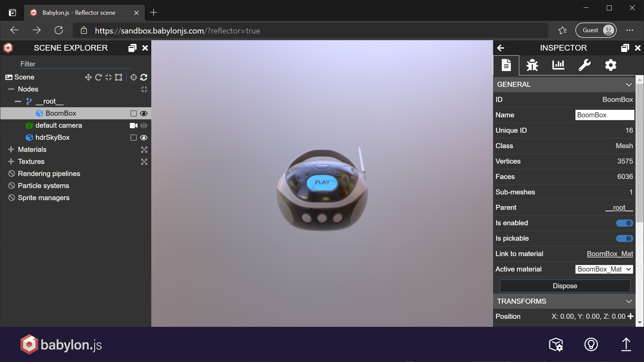Click the Dispose button for BoomBox
644x362 pixels.
pos(565,286)
